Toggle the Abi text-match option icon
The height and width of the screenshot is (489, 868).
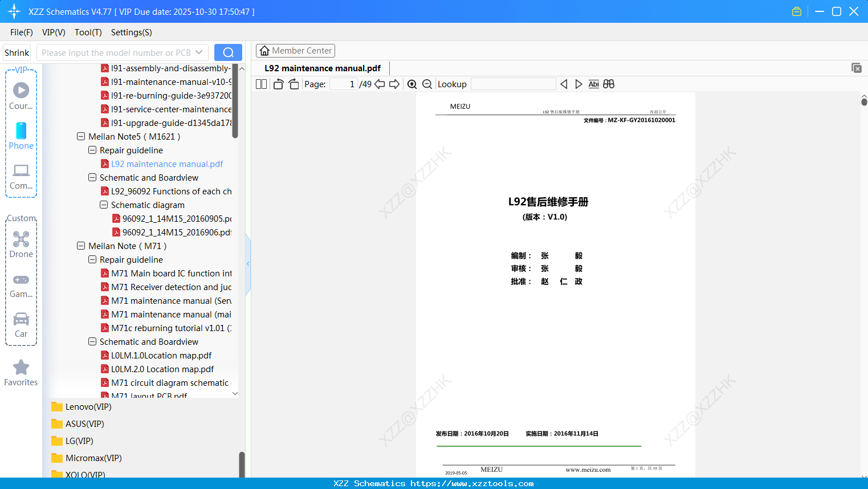(593, 84)
